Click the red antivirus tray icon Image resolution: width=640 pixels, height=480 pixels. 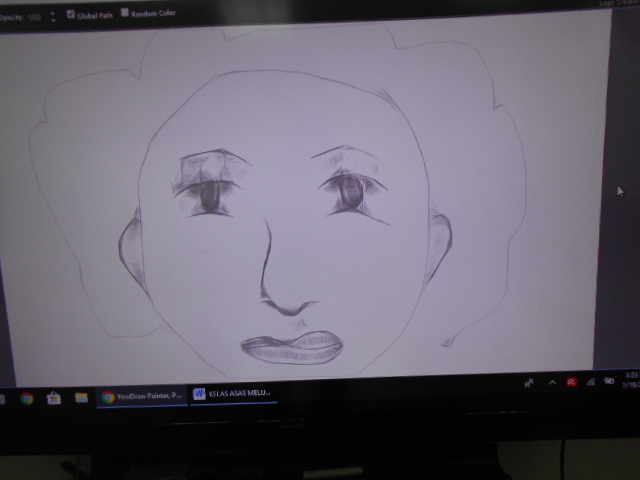[x=572, y=382]
